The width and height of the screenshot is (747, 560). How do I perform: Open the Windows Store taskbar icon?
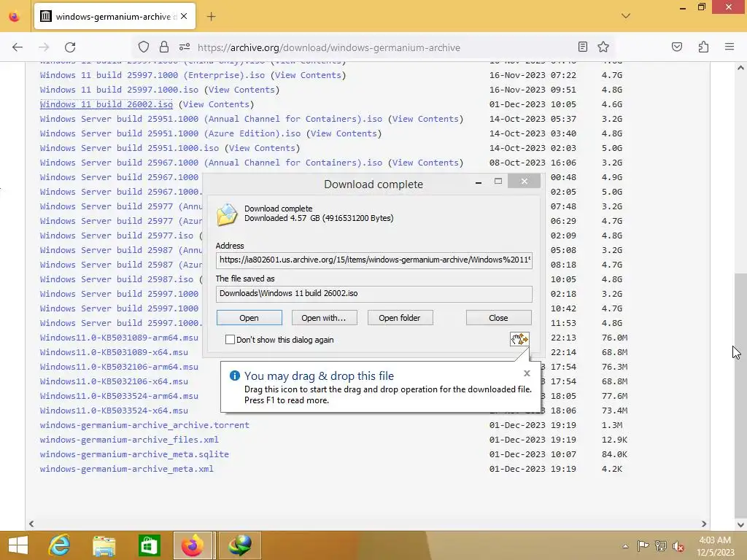pyautogui.click(x=149, y=545)
